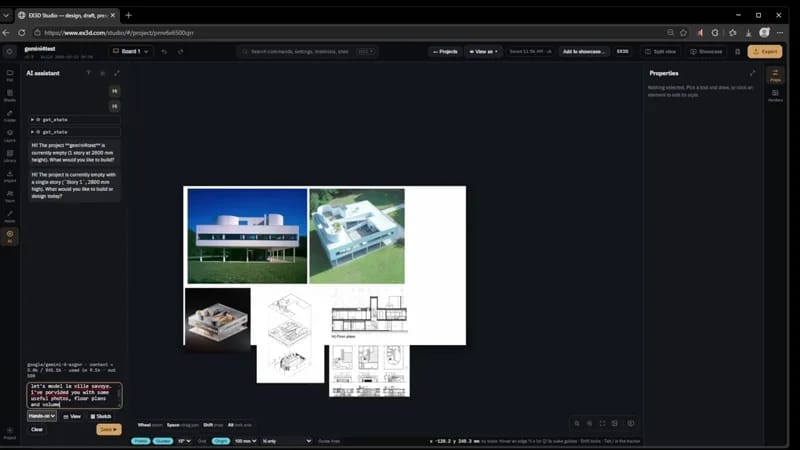Click the help icon in AI assistant header

pyautogui.click(x=88, y=73)
